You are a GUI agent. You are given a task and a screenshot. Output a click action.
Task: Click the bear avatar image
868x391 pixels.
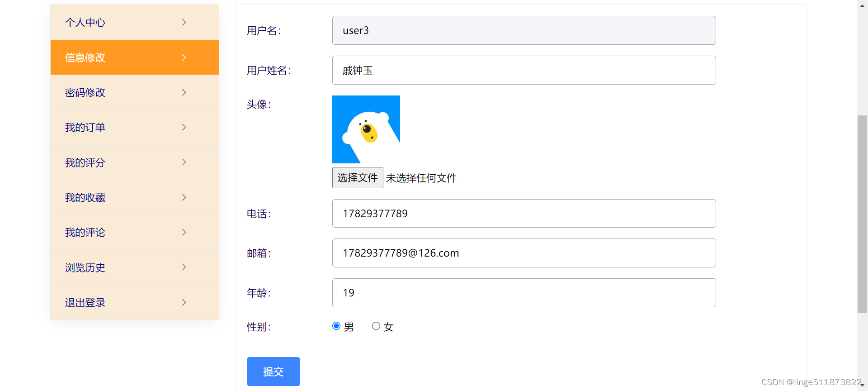366,129
